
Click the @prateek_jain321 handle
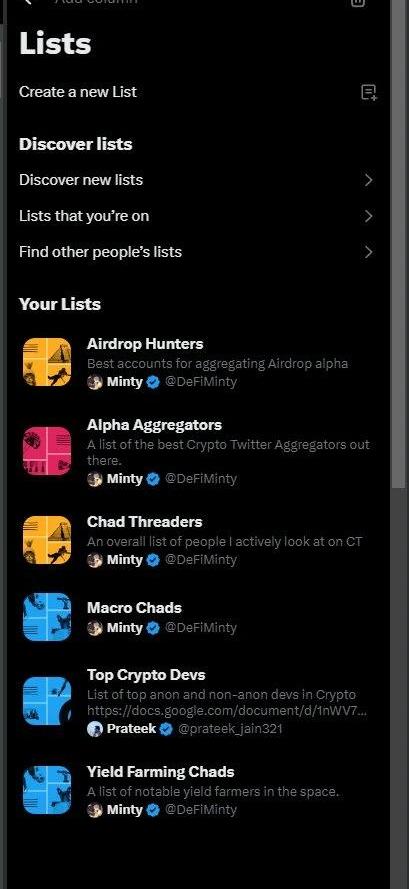click(x=230, y=729)
